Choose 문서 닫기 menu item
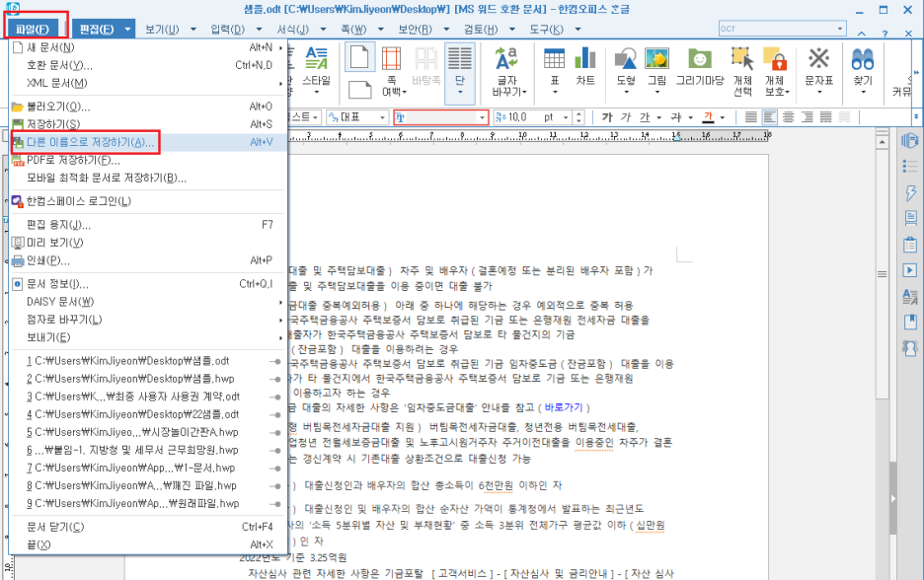Viewport: 924px width, 580px height. 147,527
